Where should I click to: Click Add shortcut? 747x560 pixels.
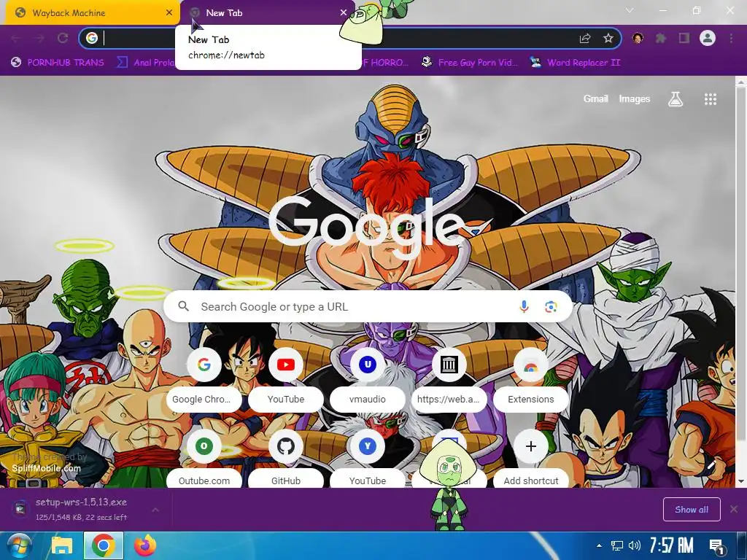coord(531,459)
